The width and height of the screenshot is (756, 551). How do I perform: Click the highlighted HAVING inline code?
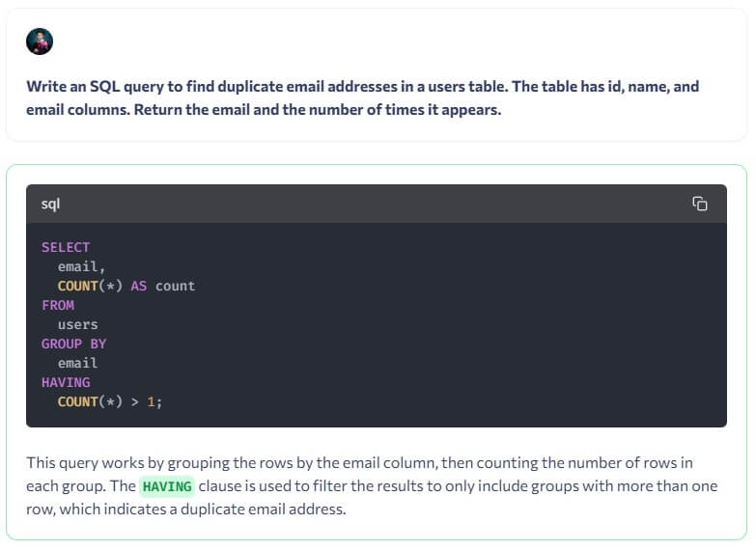[167, 486]
